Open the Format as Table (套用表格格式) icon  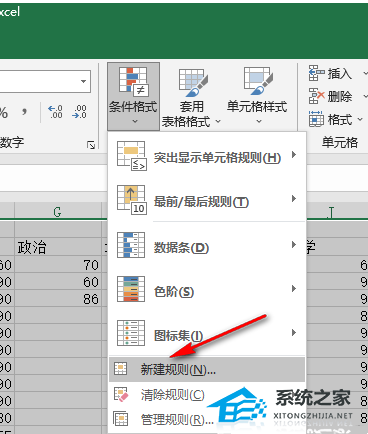coord(193,82)
